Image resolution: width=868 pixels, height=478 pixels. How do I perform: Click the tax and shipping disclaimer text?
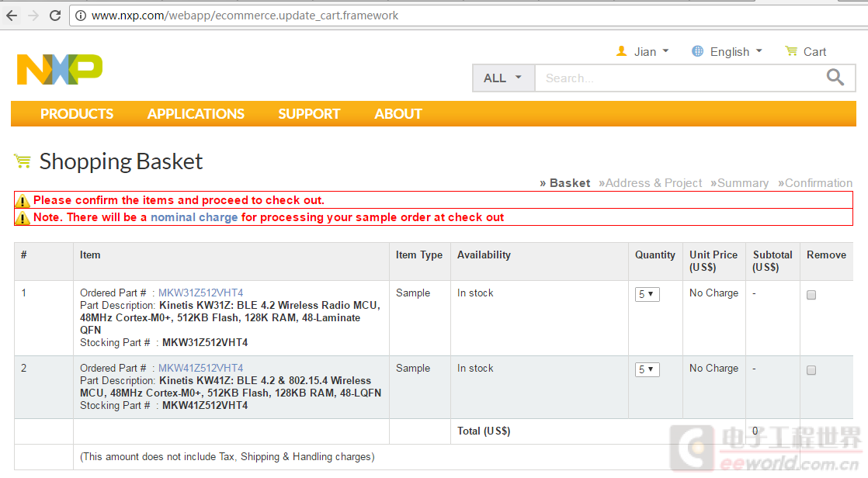click(227, 456)
